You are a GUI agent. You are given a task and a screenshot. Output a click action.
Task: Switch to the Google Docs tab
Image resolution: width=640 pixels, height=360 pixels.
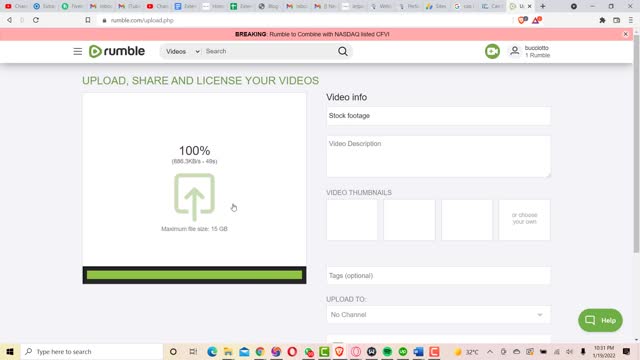point(185,6)
